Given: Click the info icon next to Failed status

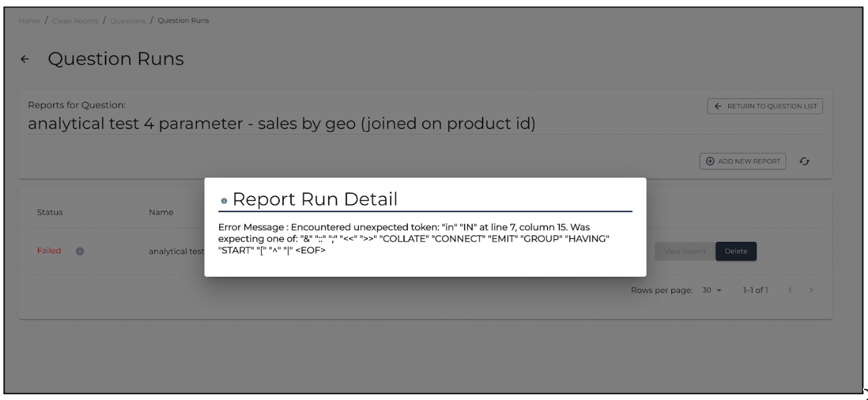Looking at the screenshot, I should point(80,251).
